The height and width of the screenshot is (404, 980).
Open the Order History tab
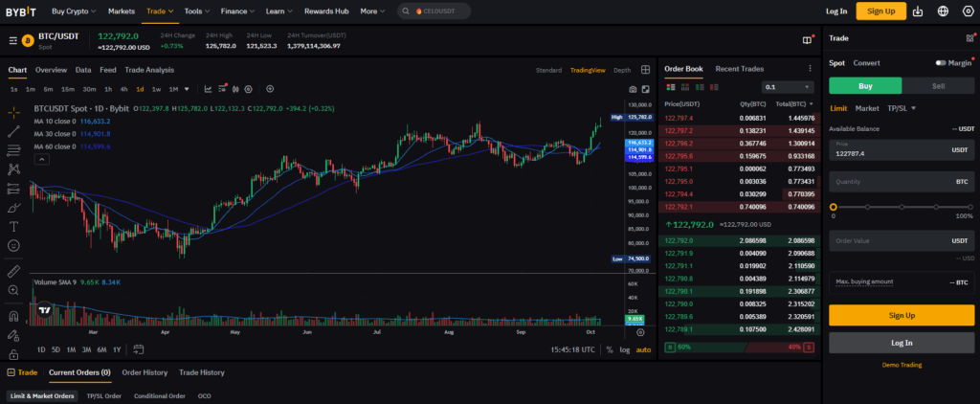coord(145,372)
